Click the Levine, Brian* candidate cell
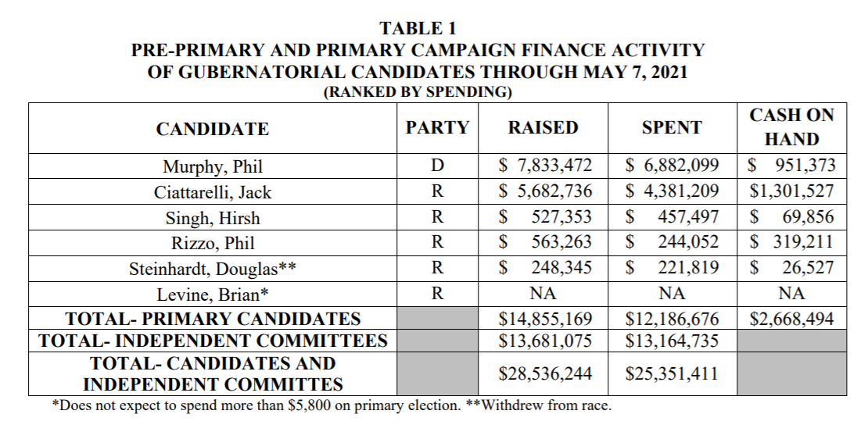This screenshot has width=868, height=432. (213, 294)
